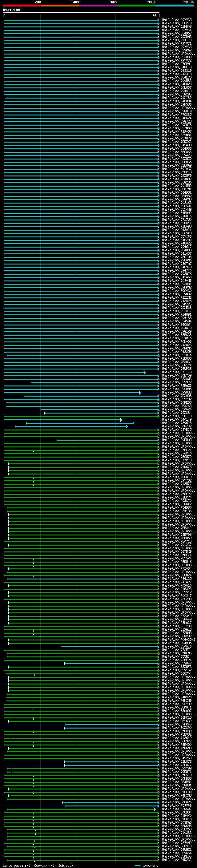The width and height of the screenshot is (197, 868).
Task: Select label UniRef100_A9U1F8
Action: click(x=177, y=416)
